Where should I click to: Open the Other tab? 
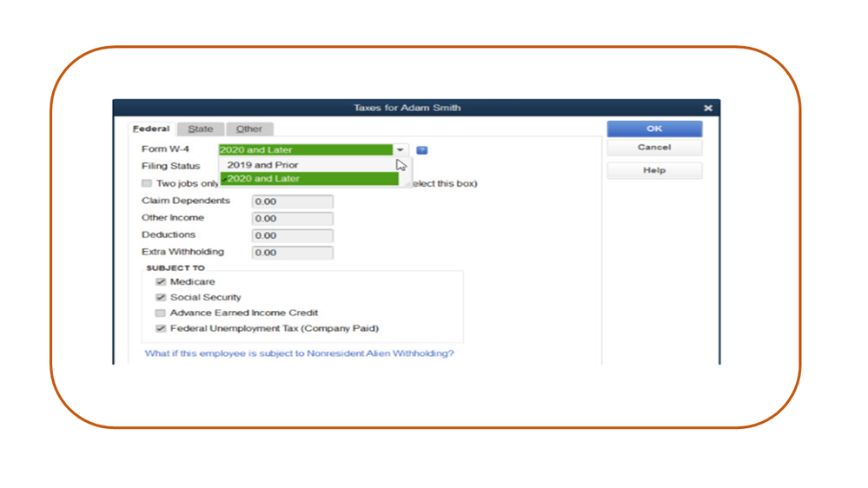[249, 129]
